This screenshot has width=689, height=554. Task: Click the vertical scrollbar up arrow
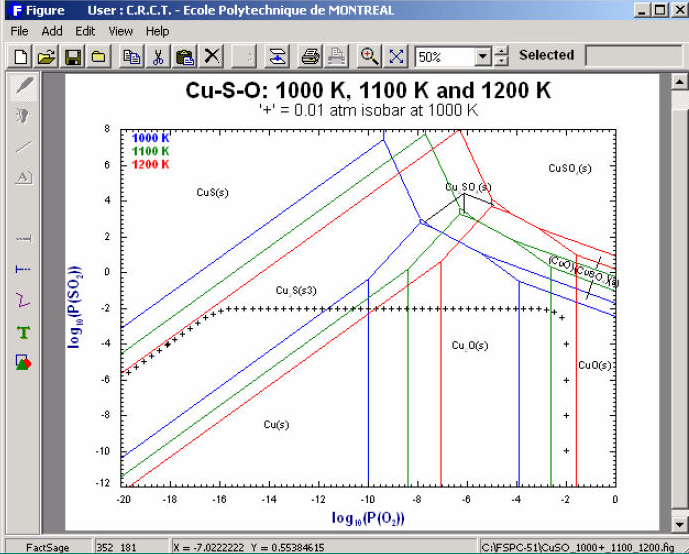pos(679,82)
